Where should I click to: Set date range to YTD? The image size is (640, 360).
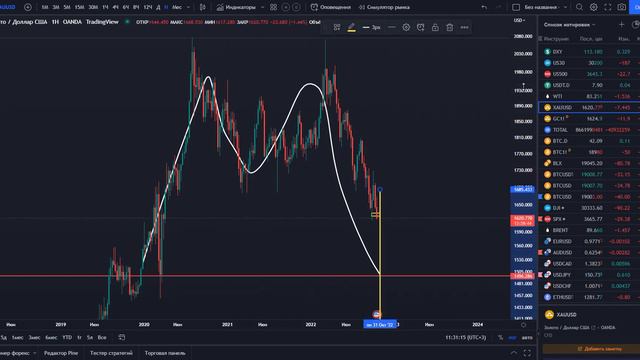pos(67,338)
